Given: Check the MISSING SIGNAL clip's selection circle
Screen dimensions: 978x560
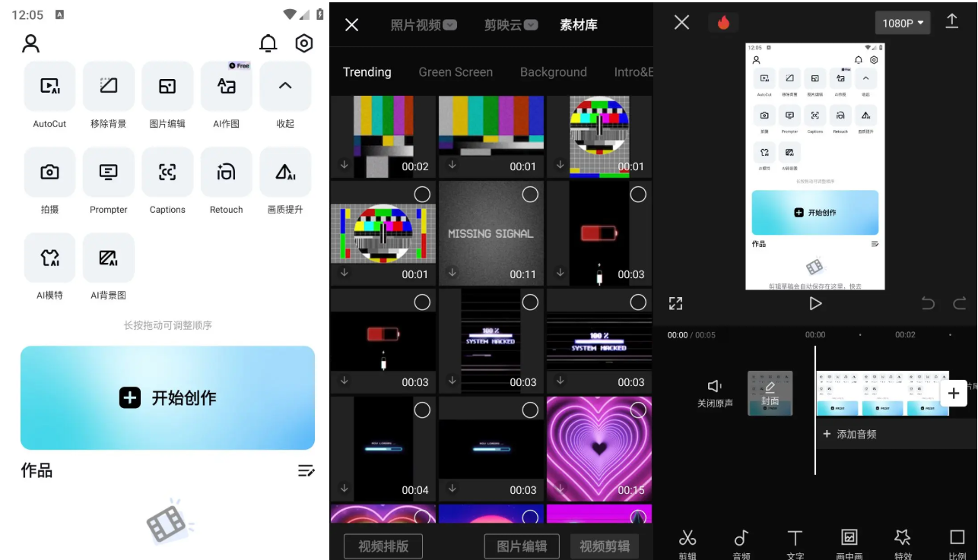Looking at the screenshot, I should [530, 195].
